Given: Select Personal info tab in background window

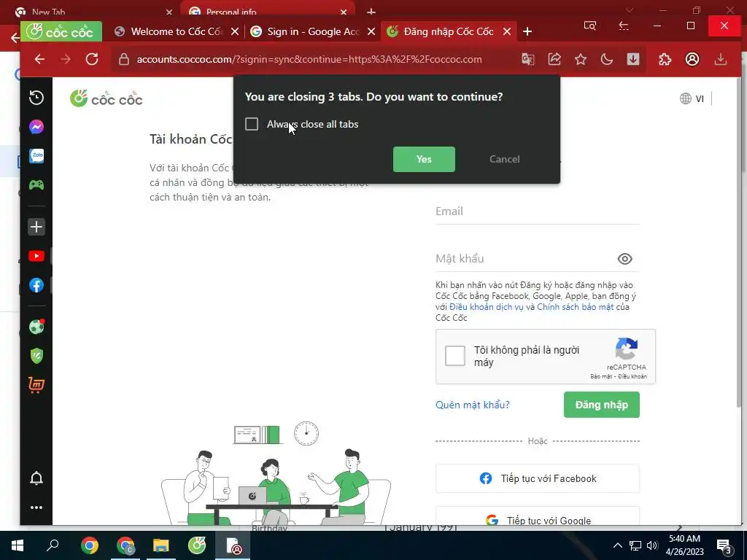Looking at the screenshot, I should 267,10.
